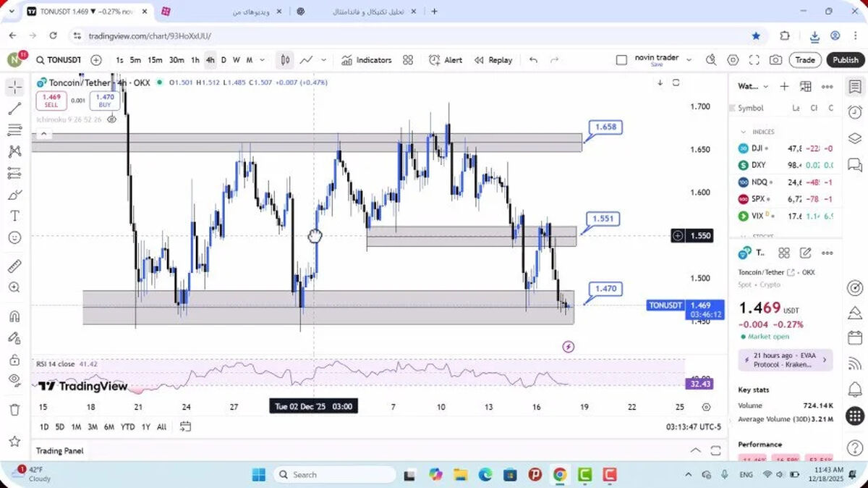Collapse the indicator legend chevron

click(x=43, y=134)
